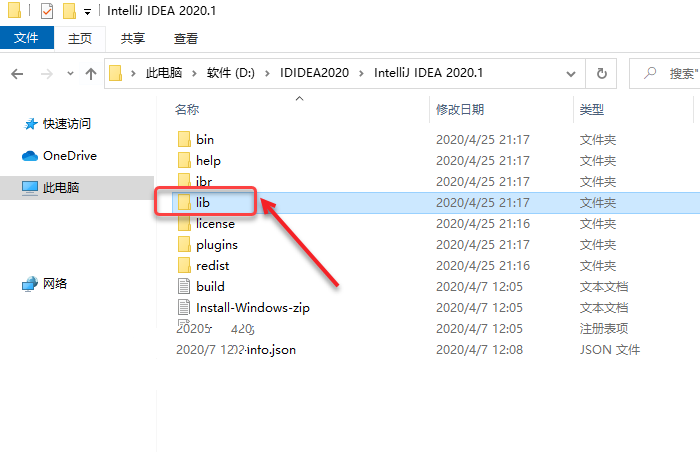The image size is (700, 452).
Task: Expand the address bar history dropdown
Action: click(571, 74)
